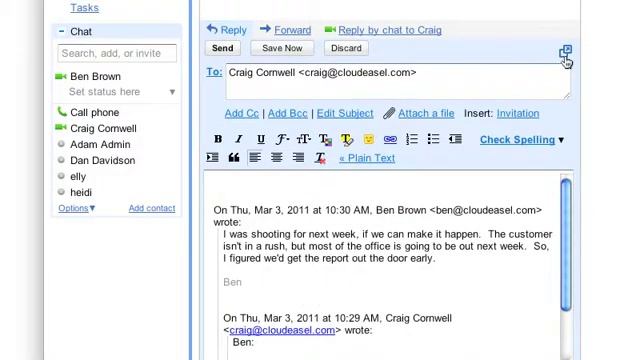
Task: Click the Forward arrow icon
Action: pos(265,29)
